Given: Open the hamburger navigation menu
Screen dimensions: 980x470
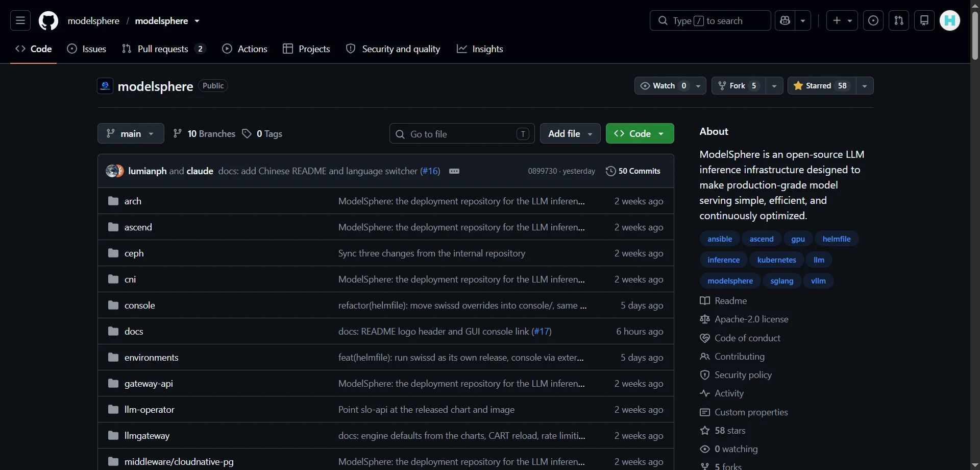Looking at the screenshot, I should 20,20.
